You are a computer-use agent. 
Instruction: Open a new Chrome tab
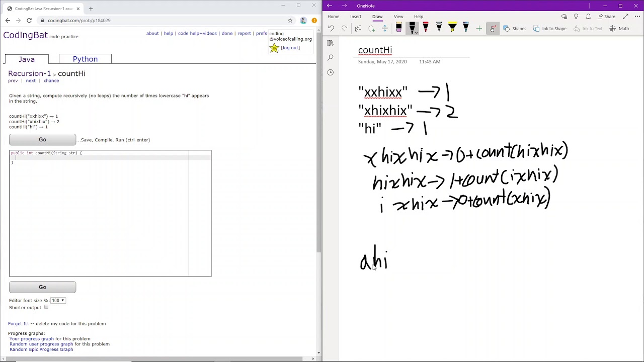point(91,9)
